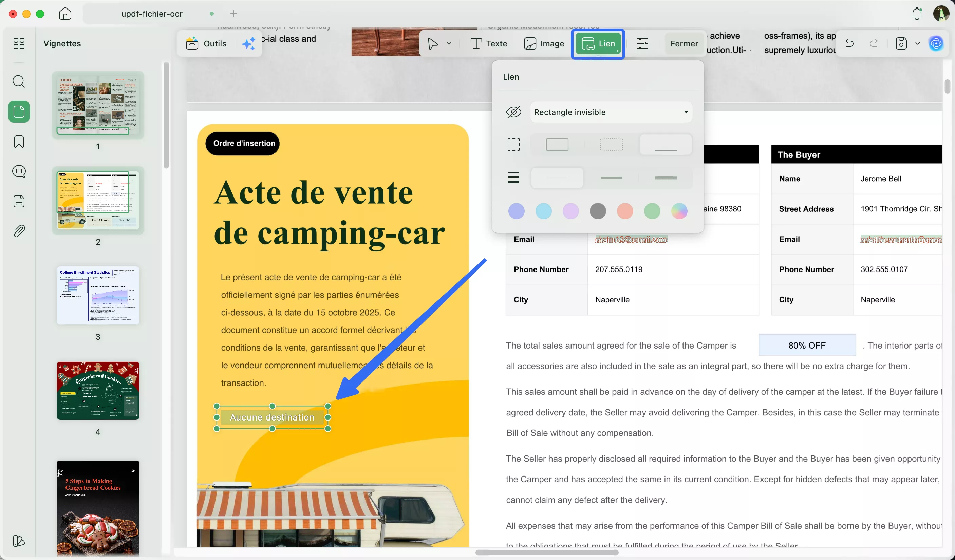Click the Fermer button

(684, 43)
